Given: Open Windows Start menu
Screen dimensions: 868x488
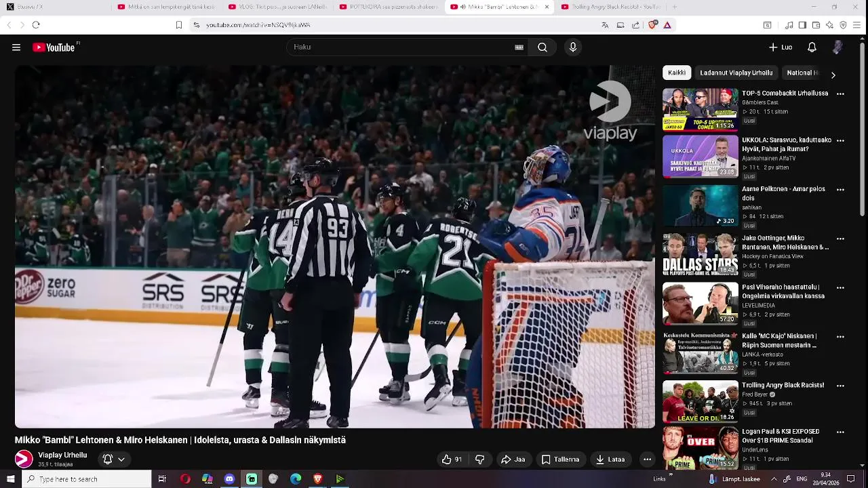Looking at the screenshot, I should [x=10, y=479].
